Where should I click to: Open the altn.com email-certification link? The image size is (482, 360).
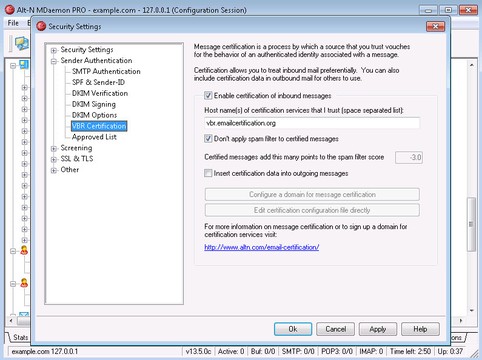(262, 247)
